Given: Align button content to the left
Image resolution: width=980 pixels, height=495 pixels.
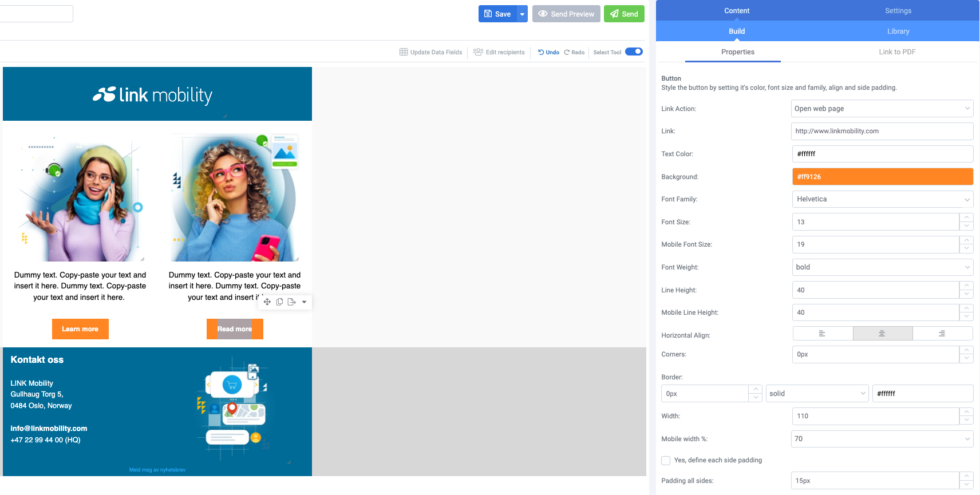Looking at the screenshot, I should (823, 334).
